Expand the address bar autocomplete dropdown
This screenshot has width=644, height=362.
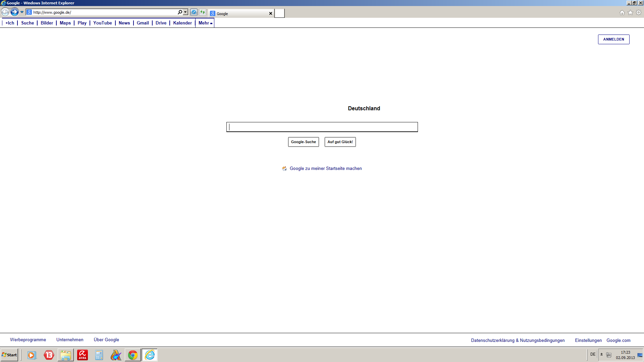185,12
